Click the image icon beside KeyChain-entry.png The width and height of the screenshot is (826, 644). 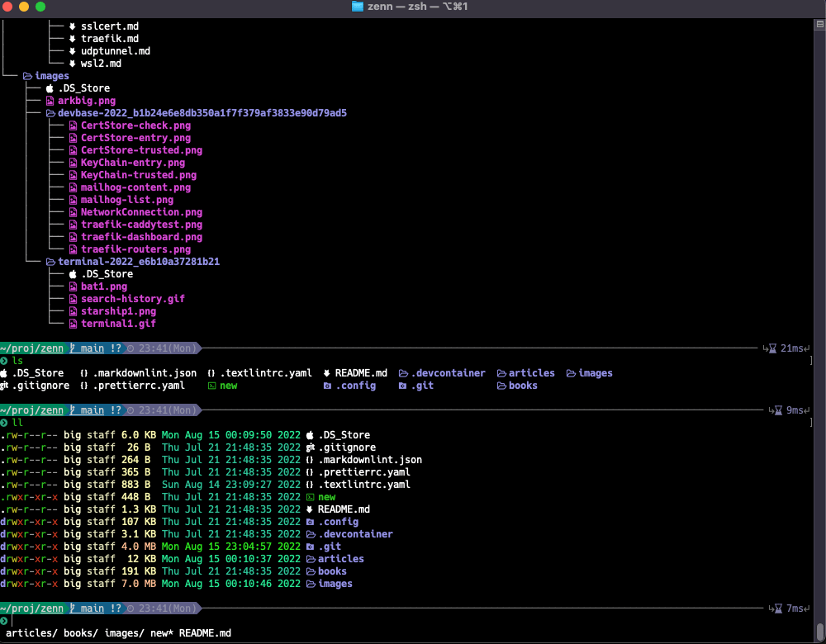(74, 163)
